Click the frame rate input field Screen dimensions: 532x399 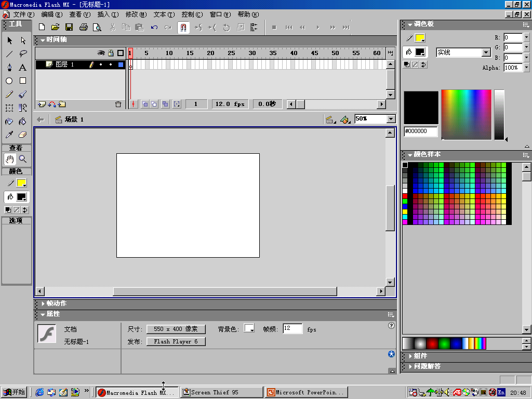(x=292, y=329)
